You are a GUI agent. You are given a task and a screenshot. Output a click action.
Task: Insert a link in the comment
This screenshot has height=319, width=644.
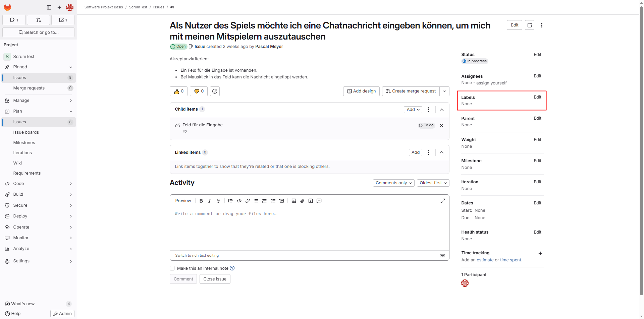point(248,201)
